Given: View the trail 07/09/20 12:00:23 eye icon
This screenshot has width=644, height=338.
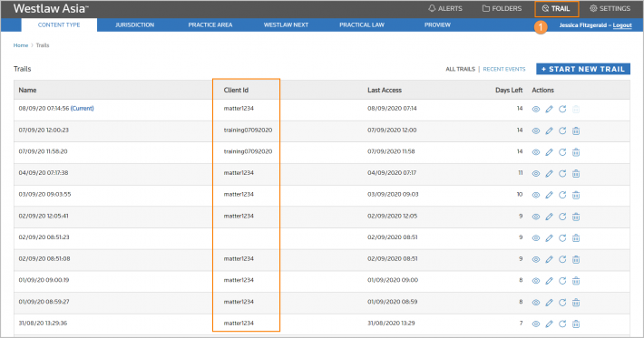Looking at the screenshot, I should [x=536, y=130].
